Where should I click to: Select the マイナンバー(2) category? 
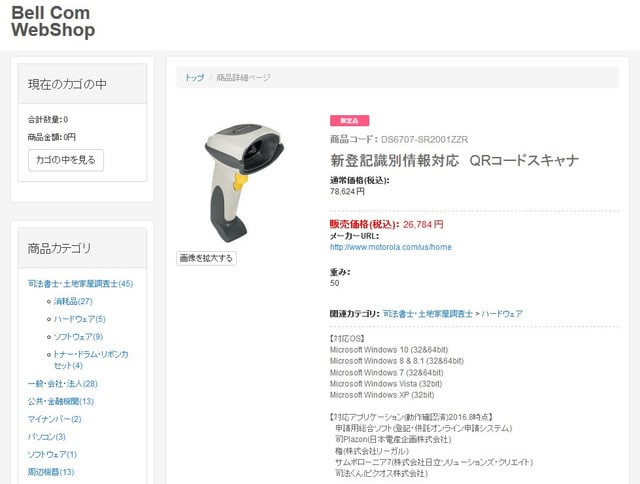pyautogui.click(x=55, y=419)
